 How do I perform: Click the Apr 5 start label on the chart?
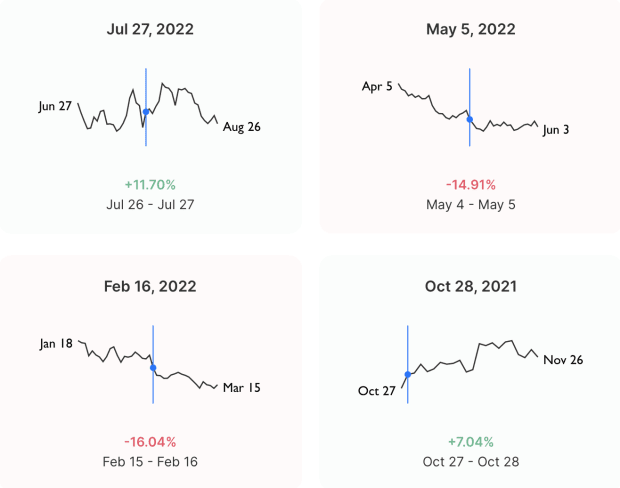pos(378,87)
